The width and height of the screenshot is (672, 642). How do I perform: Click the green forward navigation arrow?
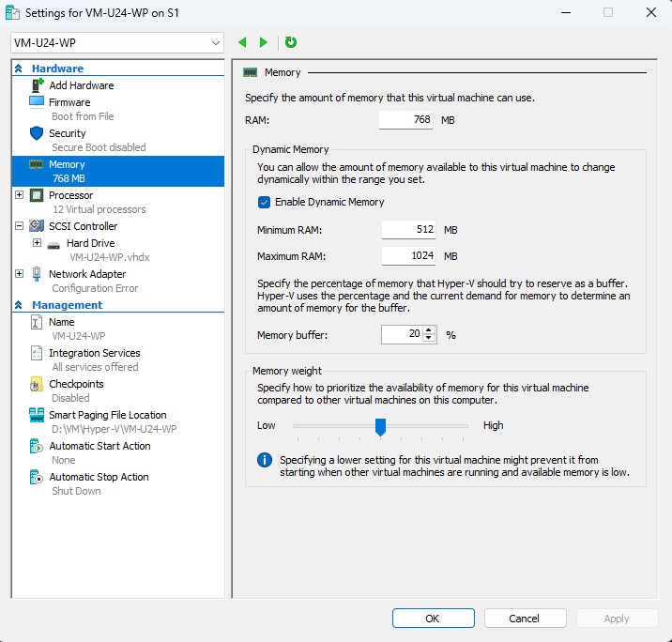point(264,42)
